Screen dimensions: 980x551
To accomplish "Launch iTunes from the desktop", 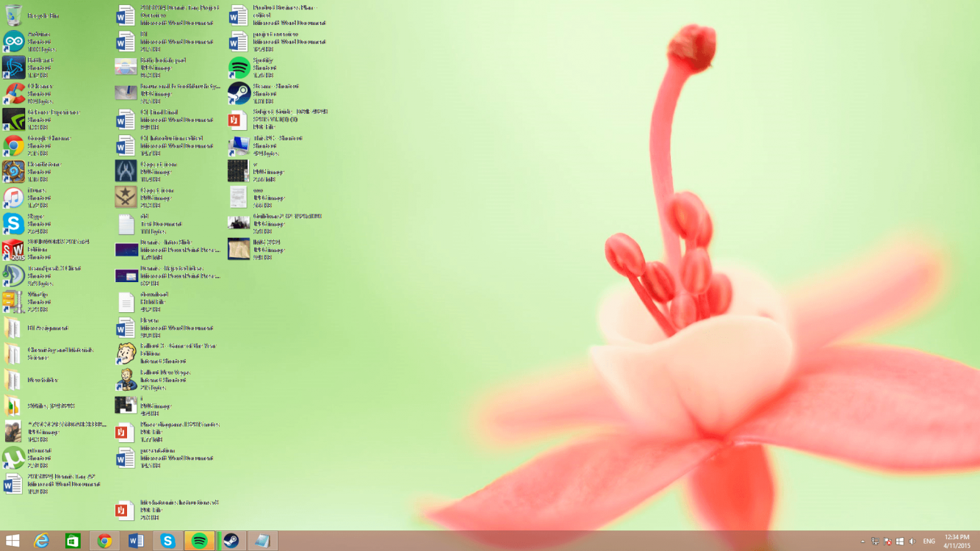I will tap(12, 196).
